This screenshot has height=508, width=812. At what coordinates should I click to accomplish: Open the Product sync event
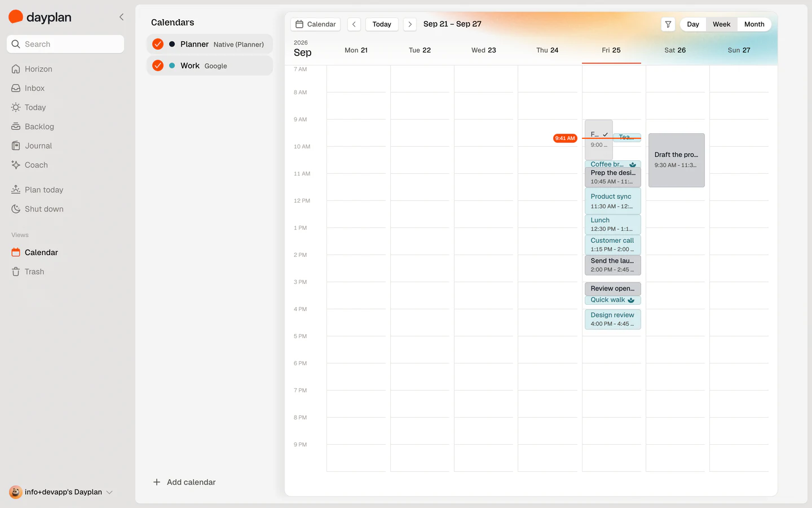click(613, 201)
